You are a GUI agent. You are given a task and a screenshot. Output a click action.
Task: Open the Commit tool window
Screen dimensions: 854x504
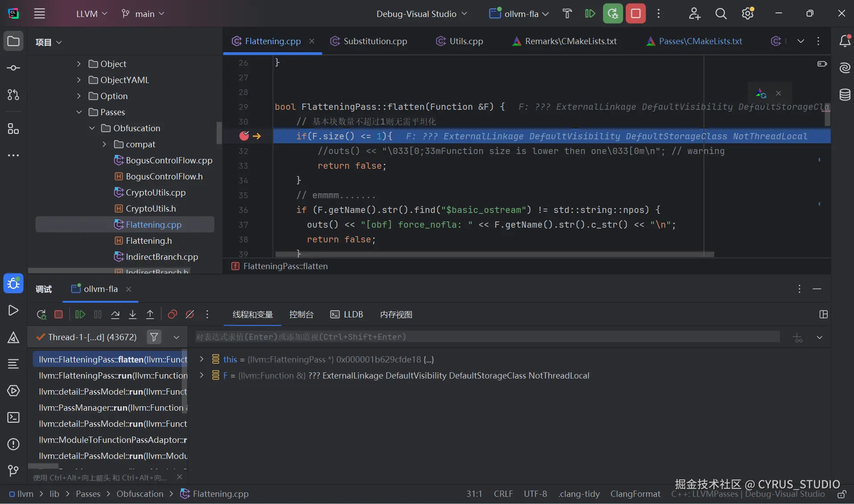click(x=13, y=68)
